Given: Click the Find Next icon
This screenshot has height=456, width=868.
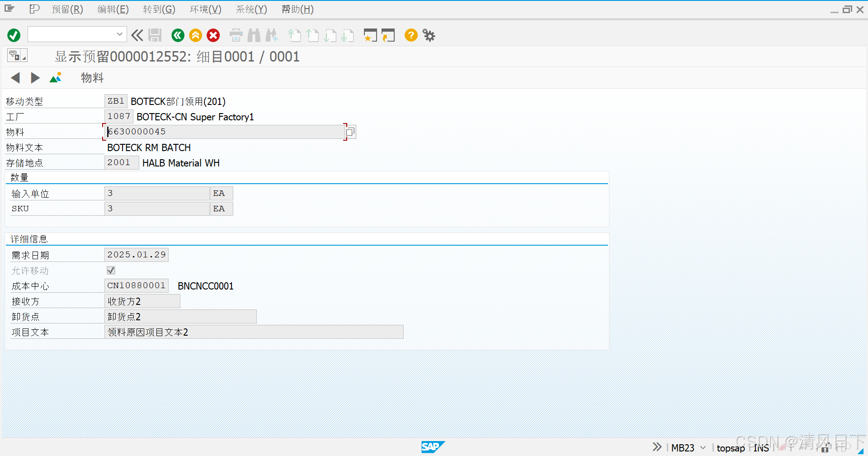Looking at the screenshot, I should [x=272, y=35].
